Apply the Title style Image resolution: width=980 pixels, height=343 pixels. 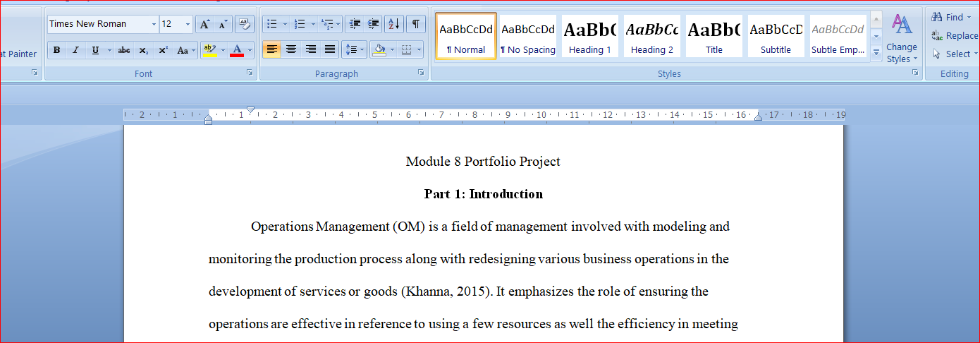[x=714, y=36]
